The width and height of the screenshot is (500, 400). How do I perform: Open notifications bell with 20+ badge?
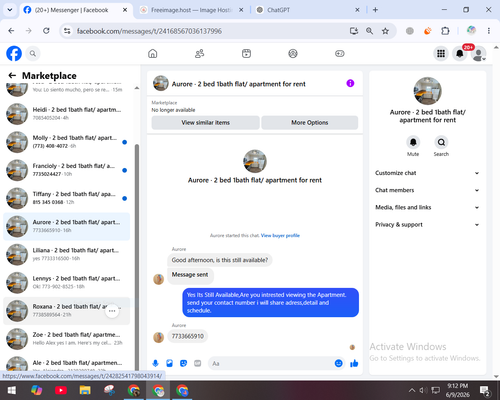pos(460,53)
